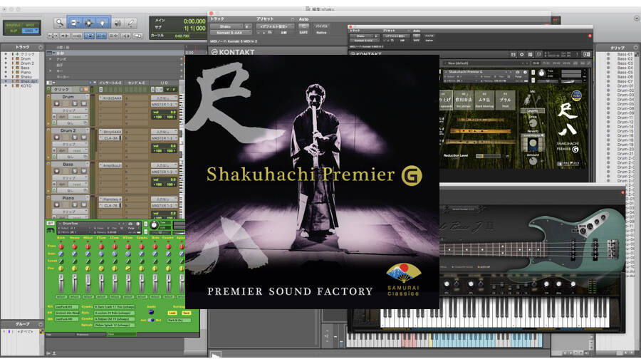Select the Trim tool in toolbar
Image resolution: width=641 pixels, height=364 pixels.
point(74,23)
